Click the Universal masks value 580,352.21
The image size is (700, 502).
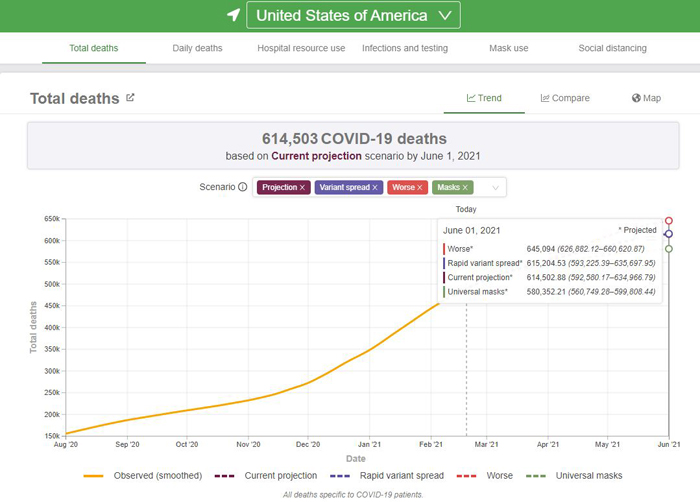tap(546, 292)
